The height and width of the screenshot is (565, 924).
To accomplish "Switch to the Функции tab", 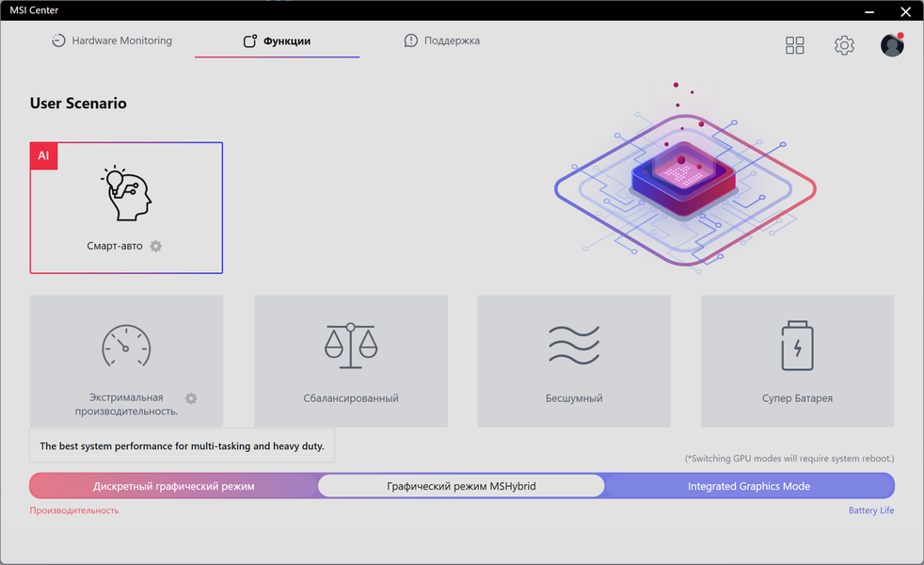I will coord(277,40).
